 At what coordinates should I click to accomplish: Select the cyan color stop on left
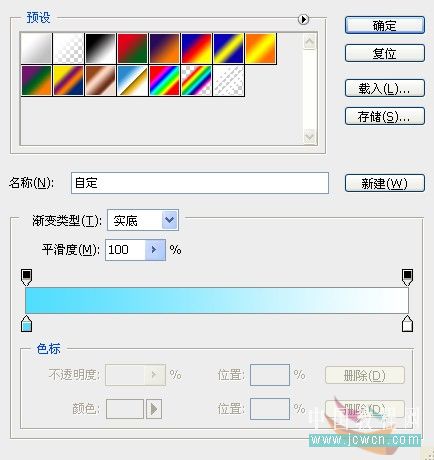click(x=26, y=324)
